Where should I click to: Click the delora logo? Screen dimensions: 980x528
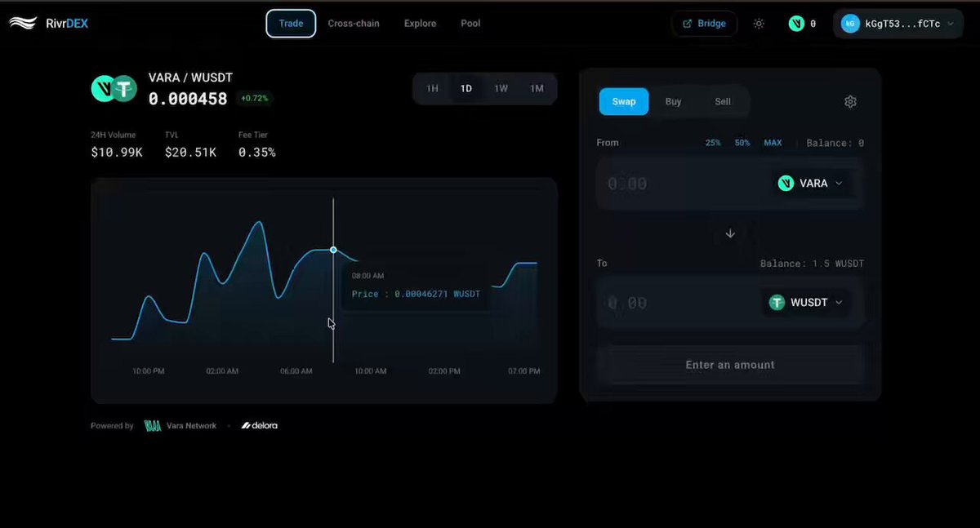260,425
